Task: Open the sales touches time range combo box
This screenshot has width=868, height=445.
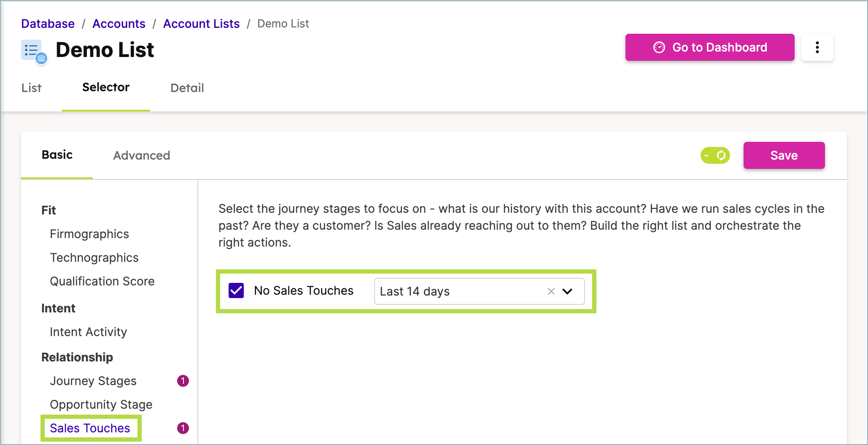Action: (x=479, y=291)
